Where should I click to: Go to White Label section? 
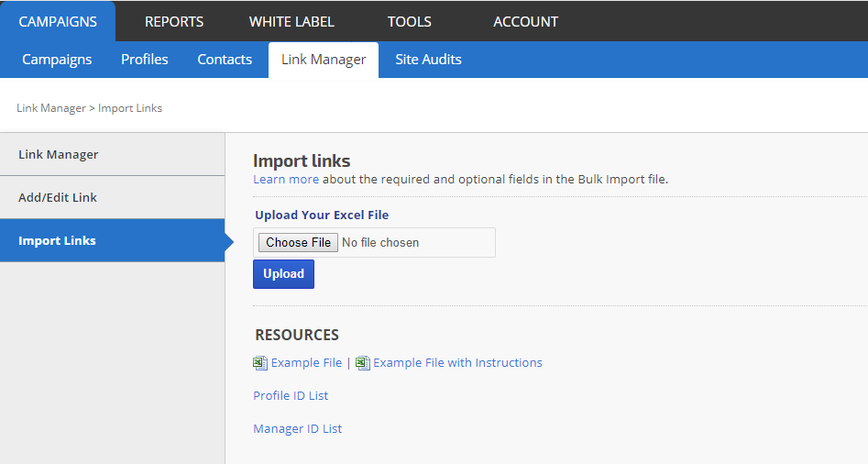pos(291,21)
